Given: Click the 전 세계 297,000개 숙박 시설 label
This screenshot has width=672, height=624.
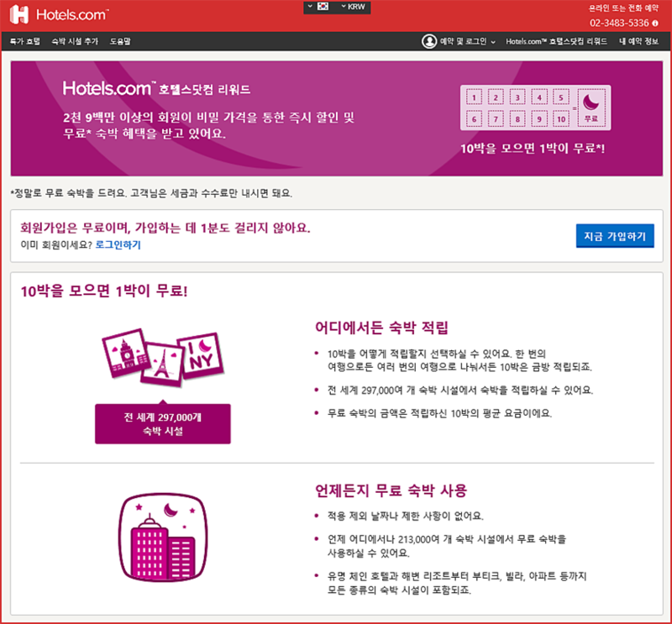Looking at the screenshot, I should point(163,424).
